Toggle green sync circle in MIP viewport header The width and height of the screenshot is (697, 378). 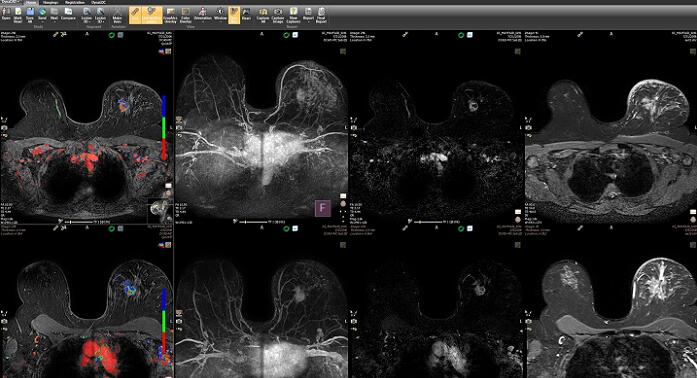click(x=287, y=35)
